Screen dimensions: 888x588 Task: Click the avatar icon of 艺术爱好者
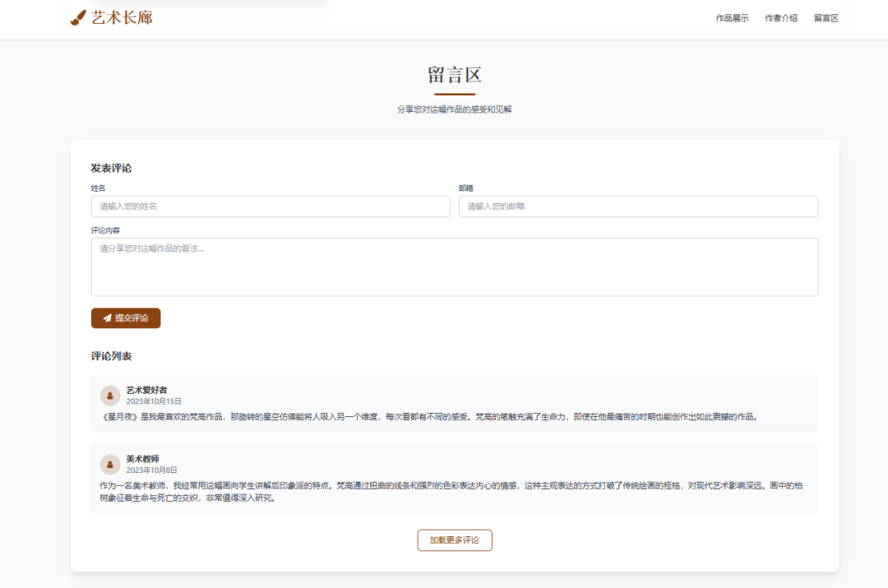click(111, 395)
